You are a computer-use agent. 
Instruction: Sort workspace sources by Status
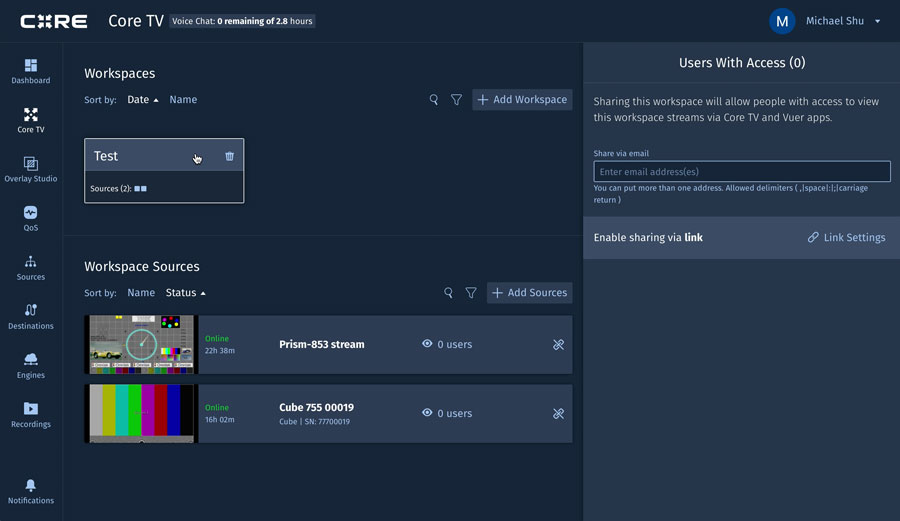(x=185, y=293)
